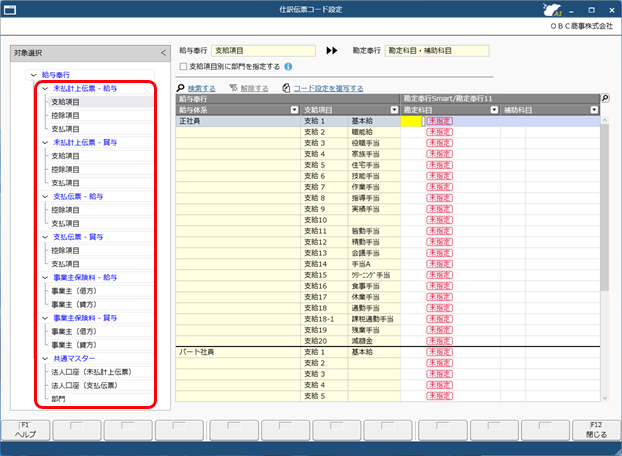Image resolution: width=622 pixels, height=456 pixels.
Task: Click the 解除する link
Action: pos(254,88)
